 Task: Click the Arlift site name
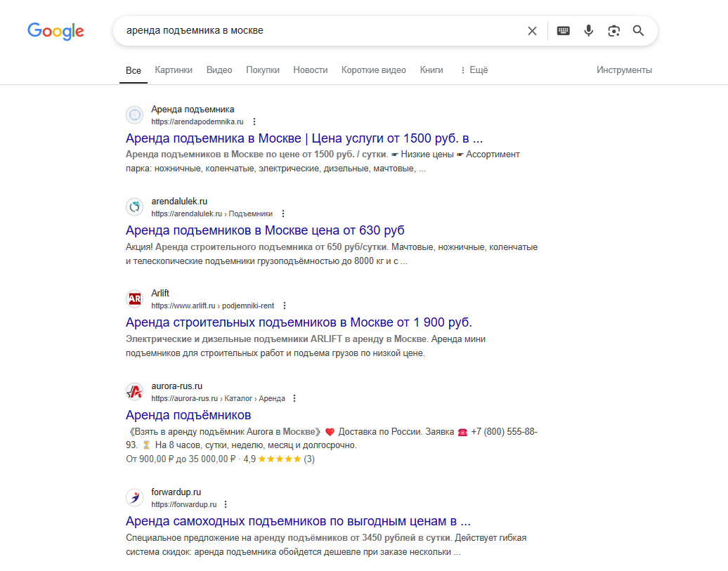(160, 294)
